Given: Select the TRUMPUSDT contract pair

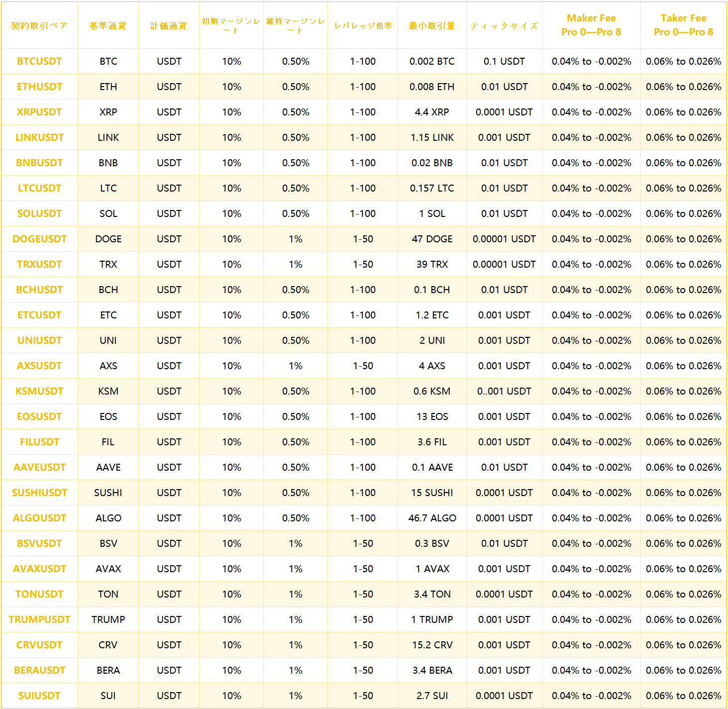Looking at the screenshot, I should pos(39,619).
